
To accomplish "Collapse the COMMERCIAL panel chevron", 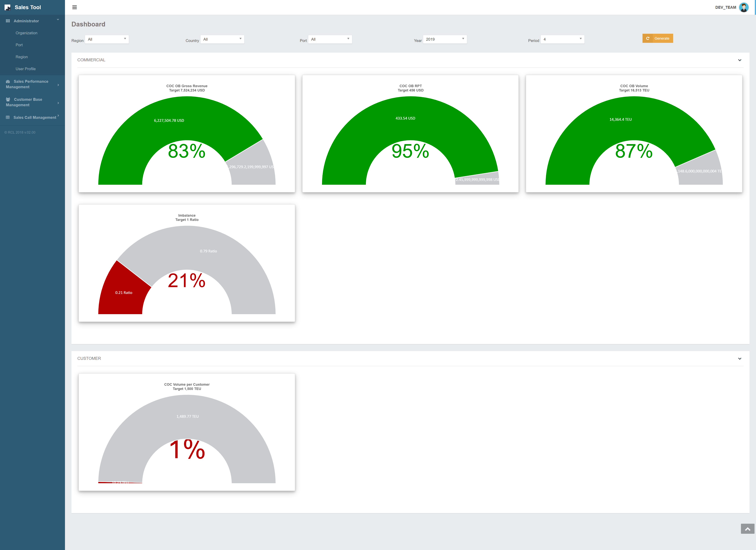I will click(x=740, y=60).
